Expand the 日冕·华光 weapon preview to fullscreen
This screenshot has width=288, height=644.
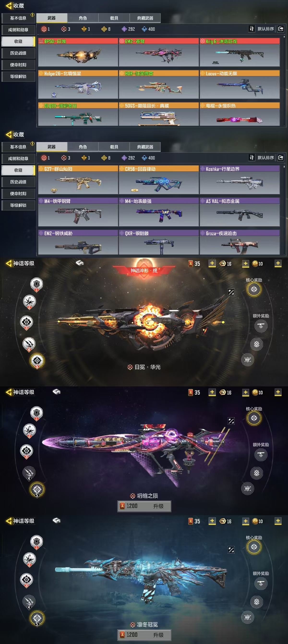tap(231, 292)
